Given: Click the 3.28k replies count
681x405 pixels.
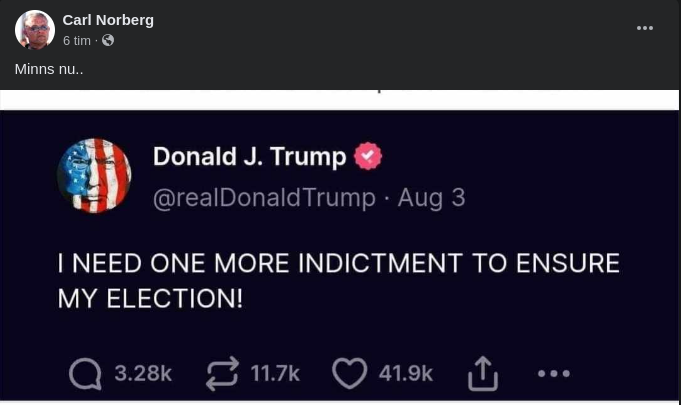Looking at the screenshot, I should pyautogui.click(x=143, y=373).
